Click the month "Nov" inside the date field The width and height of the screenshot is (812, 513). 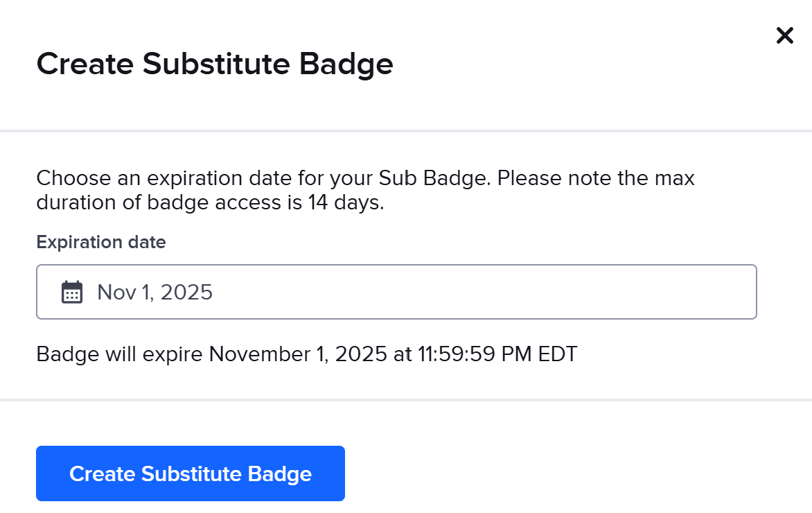(114, 292)
